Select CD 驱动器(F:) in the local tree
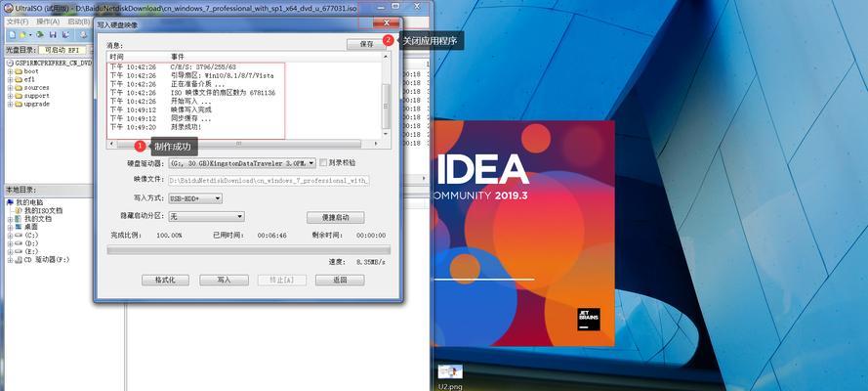868x391 pixels. tap(42, 260)
